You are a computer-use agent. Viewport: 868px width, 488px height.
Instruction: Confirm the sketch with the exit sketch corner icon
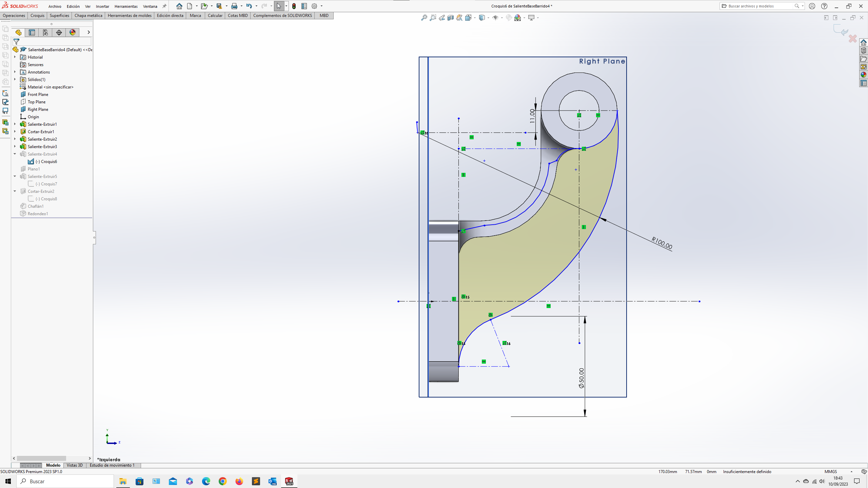pos(841,30)
